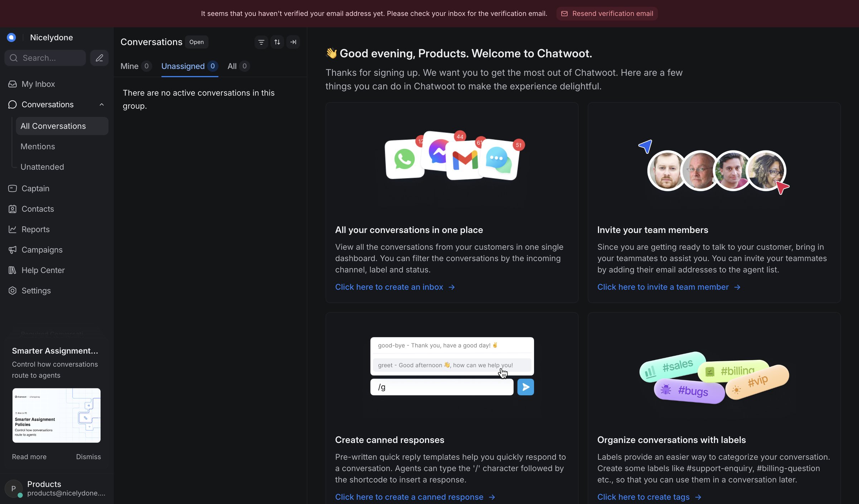Click the create a canned response link
The image size is (859, 504).
point(415,497)
